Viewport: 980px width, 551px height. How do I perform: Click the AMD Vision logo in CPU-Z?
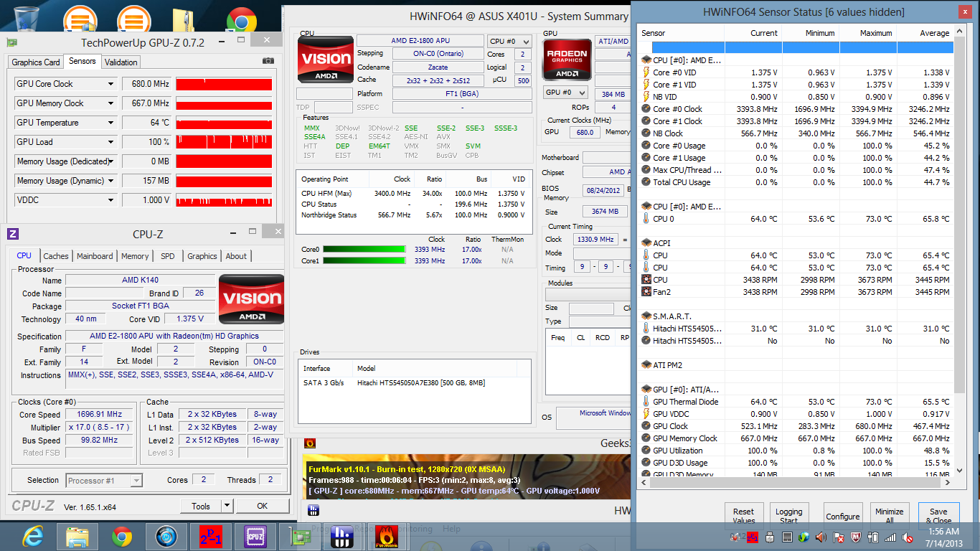pyautogui.click(x=251, y=299)
